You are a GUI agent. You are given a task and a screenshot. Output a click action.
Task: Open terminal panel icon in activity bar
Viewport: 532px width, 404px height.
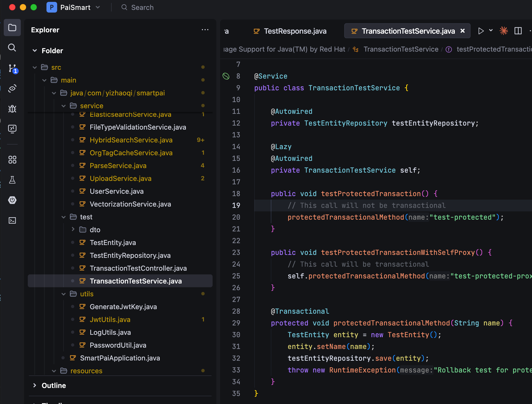12,220
